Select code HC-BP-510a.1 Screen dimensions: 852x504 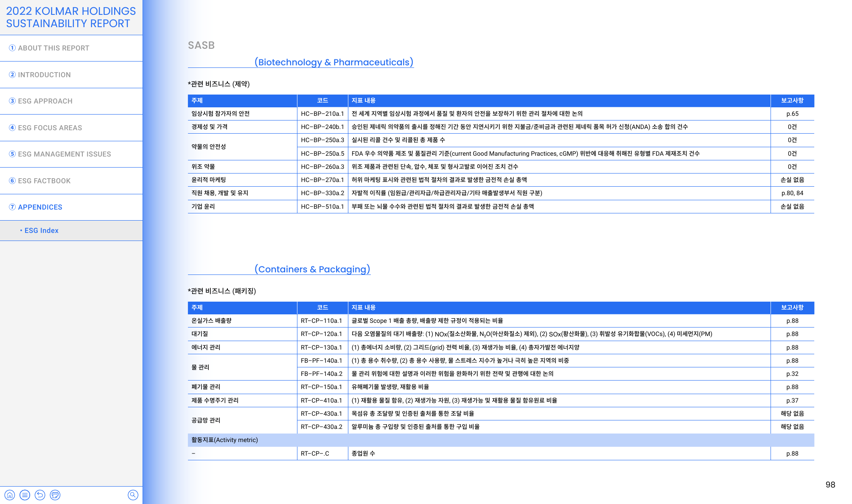click(322, 207)
